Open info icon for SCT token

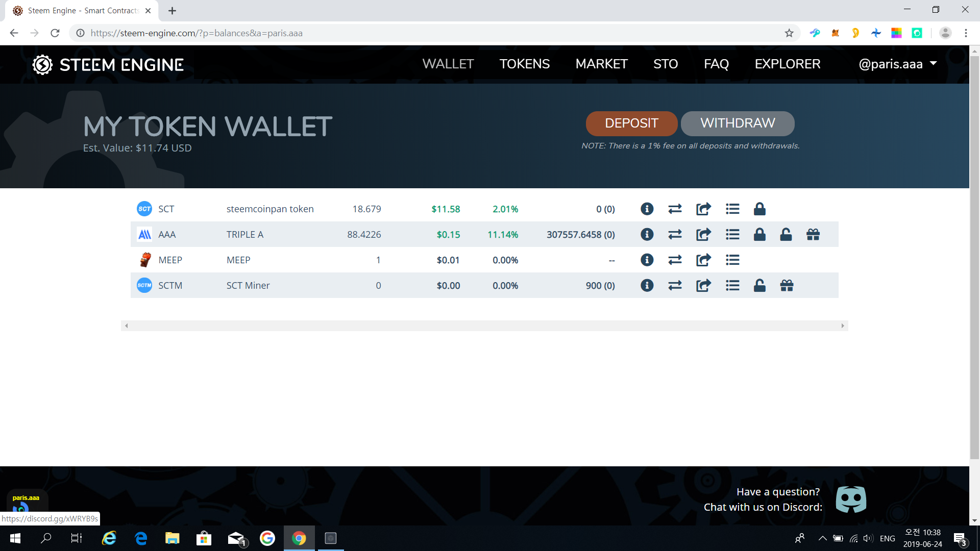coord(647,209)
